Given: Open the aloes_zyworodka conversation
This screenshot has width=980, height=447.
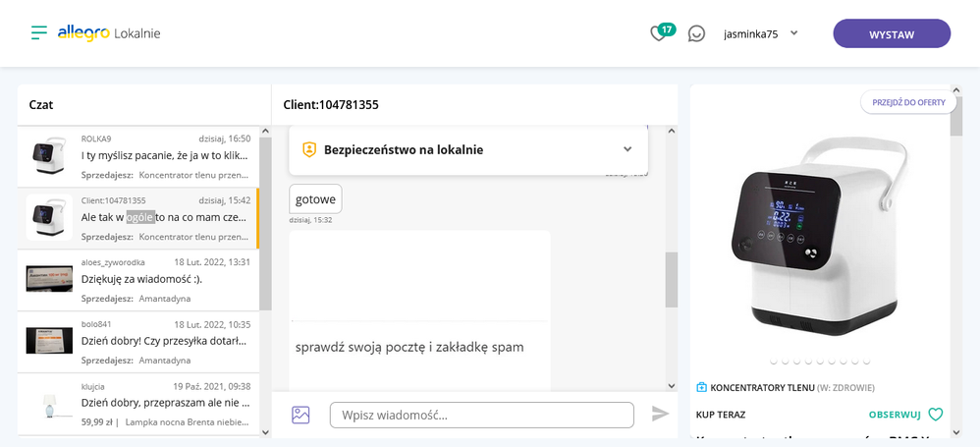Looking at the screenshot, I should click(x=136, y=279).
